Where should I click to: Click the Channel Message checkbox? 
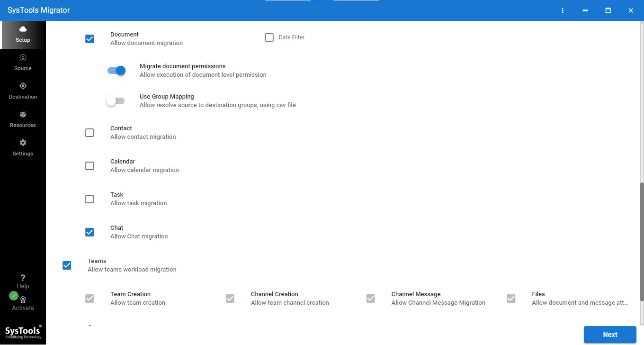[x=371, y=299]
